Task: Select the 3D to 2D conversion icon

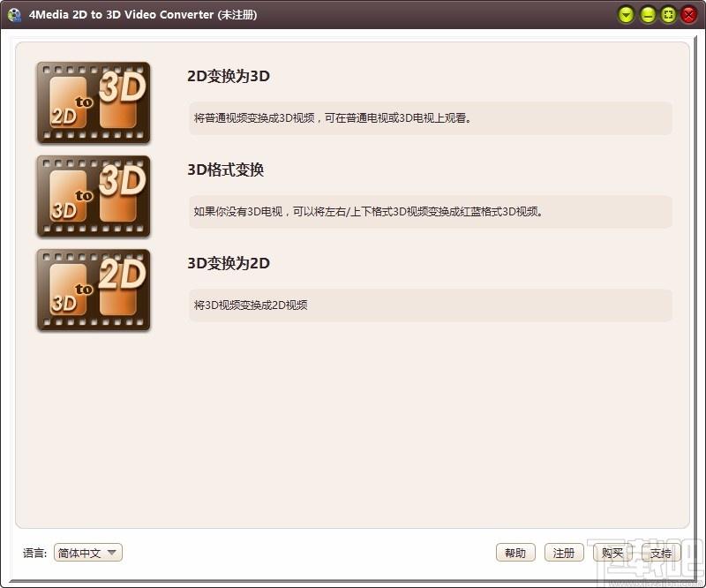Action: (x=94, y=290)
